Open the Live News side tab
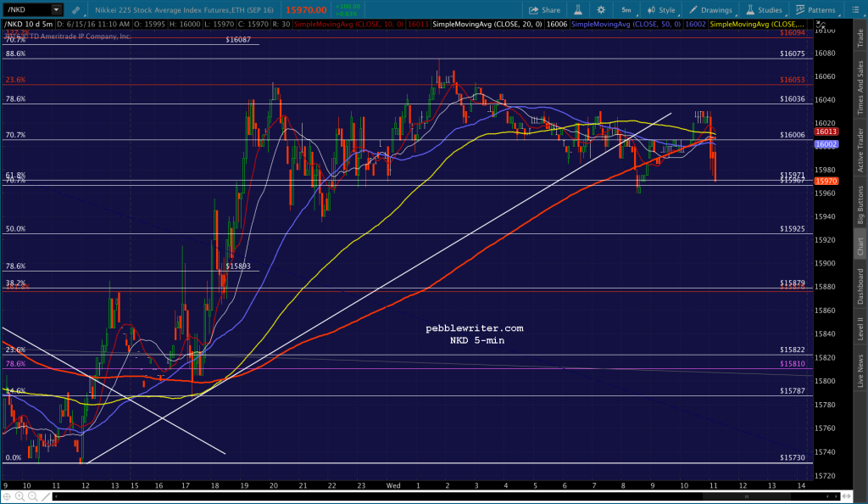This screenshot has width=868, height=504. click(860, 371)
